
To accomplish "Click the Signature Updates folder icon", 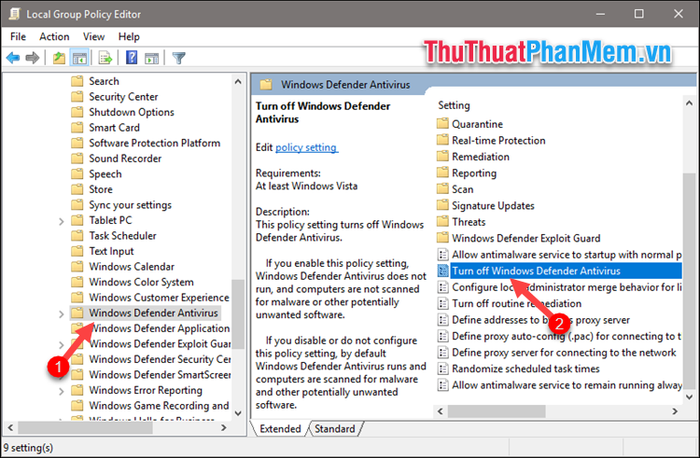I will [x=442, y=205].
